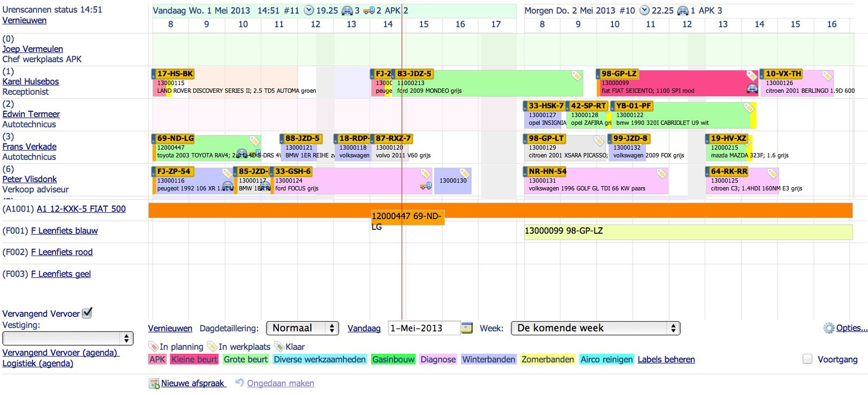Click the car icon on the 98-GP-LZ appointment
The height and width of the screenshot is (395, 868).
click(x=752, y=88)
